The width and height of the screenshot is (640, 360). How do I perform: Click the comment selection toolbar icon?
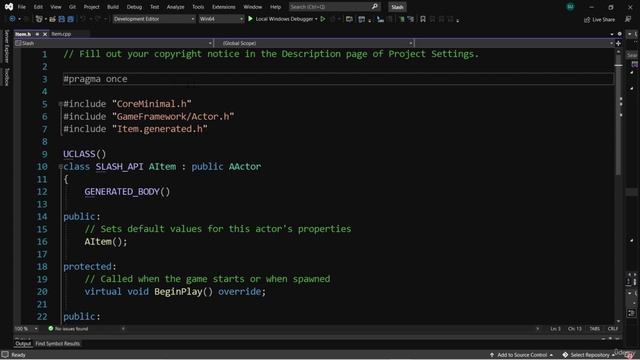(x=402, y=19)
